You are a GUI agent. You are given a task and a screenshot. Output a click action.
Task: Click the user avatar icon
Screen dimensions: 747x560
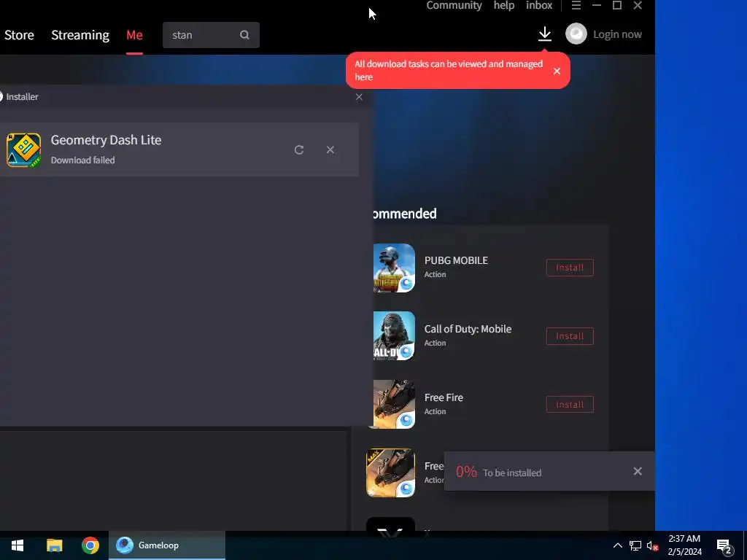[x=576, y=34]
